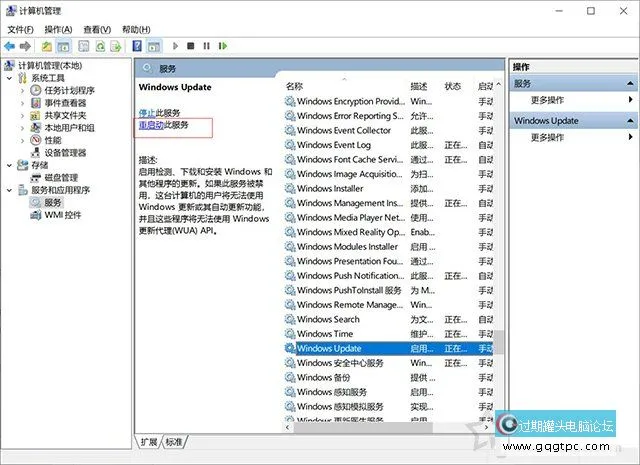The height and width of the screenshot is (465, 640).
Task: Select 任务计划程序 in the tree
Action: point(69,90)
